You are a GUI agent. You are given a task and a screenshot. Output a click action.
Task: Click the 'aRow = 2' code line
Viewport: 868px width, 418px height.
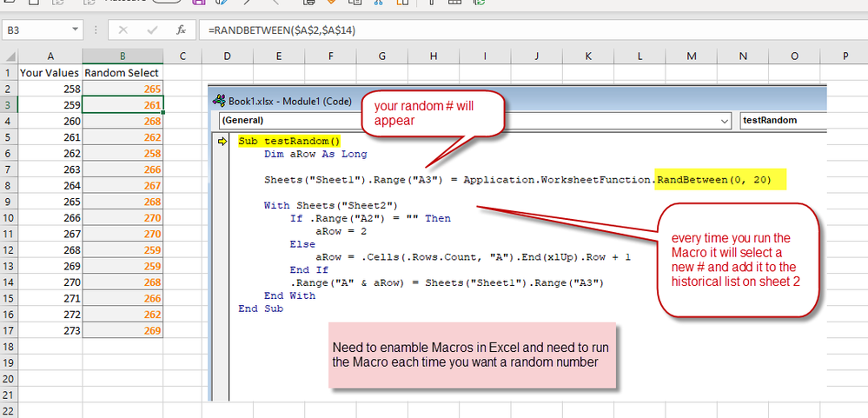click(x=341, y=231)
